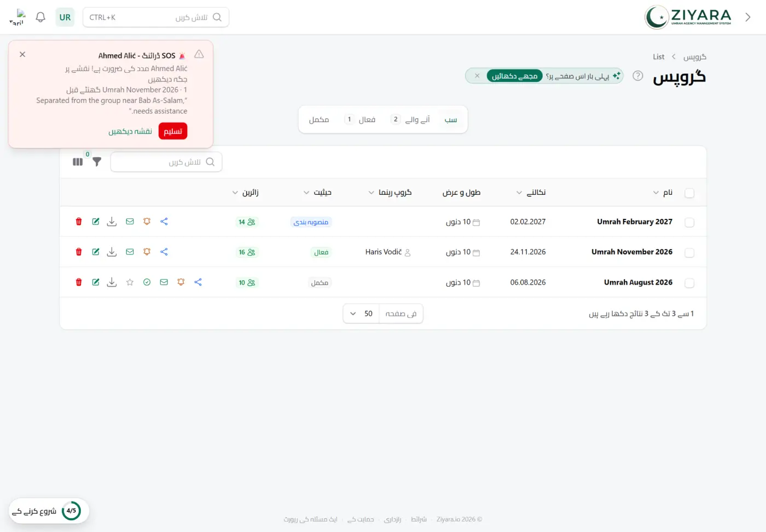Viewport: 766px width, 532px height.
Task: Delete the Umrah February 2027 group
Action: pyautogui.click(x=79, y=222)
